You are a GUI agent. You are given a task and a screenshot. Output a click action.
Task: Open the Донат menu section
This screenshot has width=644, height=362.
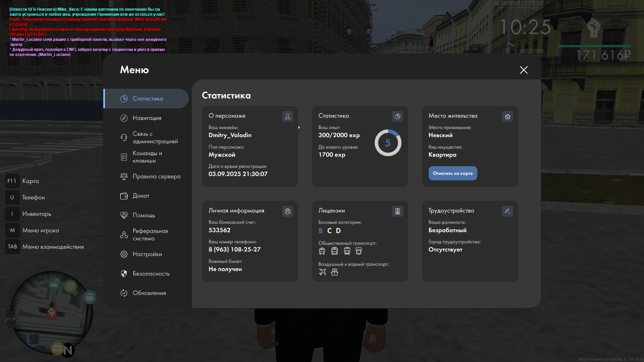[141, 196]
